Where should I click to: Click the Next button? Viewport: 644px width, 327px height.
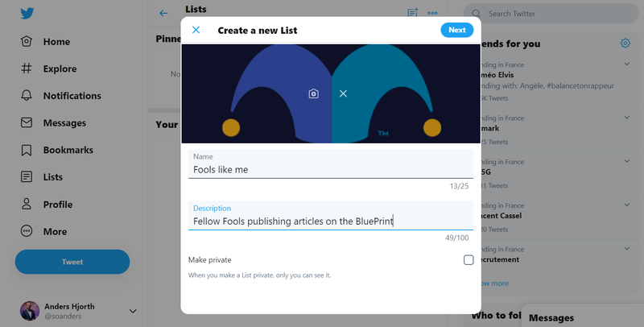coord(456,30)
